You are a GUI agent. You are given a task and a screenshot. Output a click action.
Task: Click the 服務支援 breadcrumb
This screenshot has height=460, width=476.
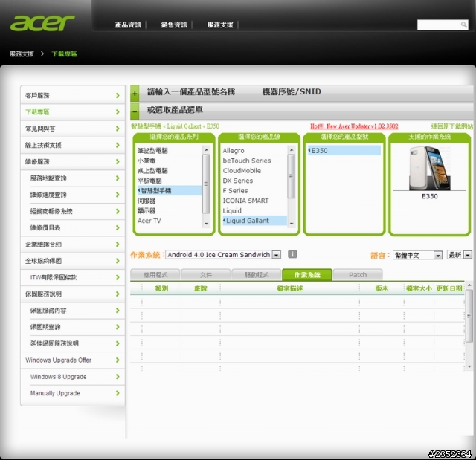[x=22, y=54]
